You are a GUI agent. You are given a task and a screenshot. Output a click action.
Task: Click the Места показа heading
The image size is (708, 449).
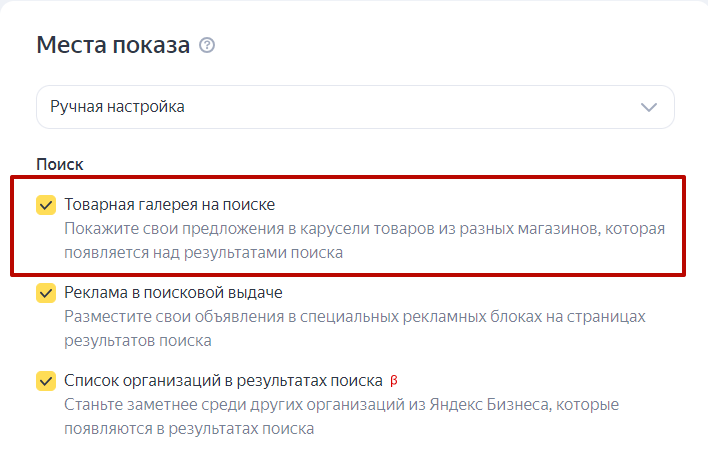(x=113, y=45)
